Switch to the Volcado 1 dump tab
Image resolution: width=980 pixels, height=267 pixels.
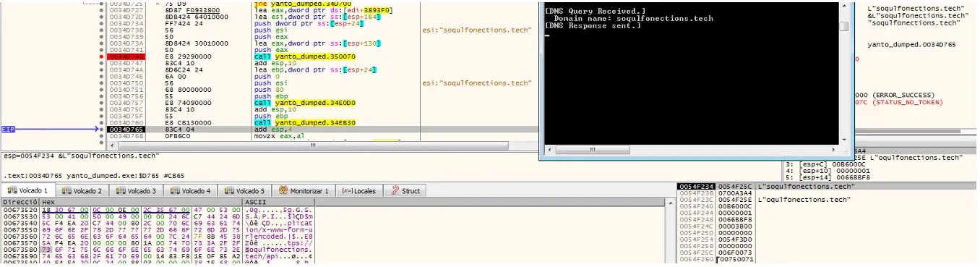(x=27, y=190)
